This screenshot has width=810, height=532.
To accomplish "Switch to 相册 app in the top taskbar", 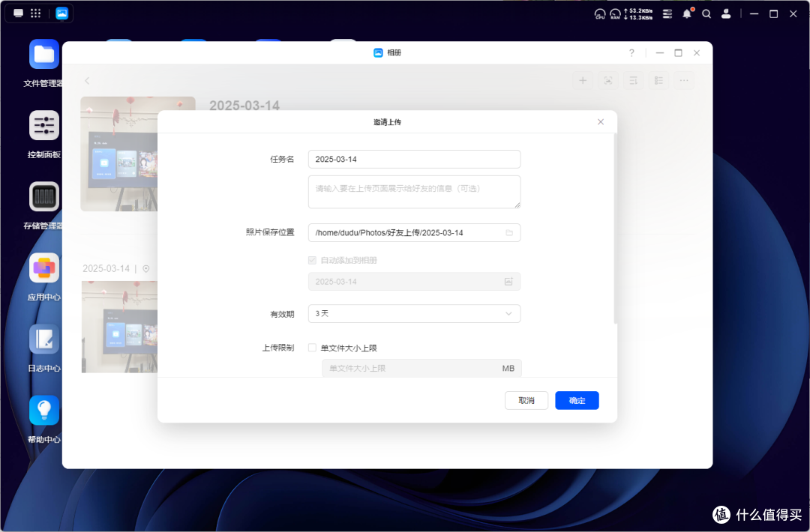I will click(62, 13).
